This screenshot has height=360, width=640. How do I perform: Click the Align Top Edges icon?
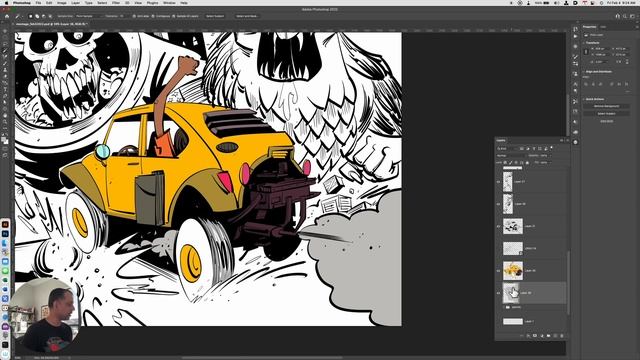click(612, 84)
